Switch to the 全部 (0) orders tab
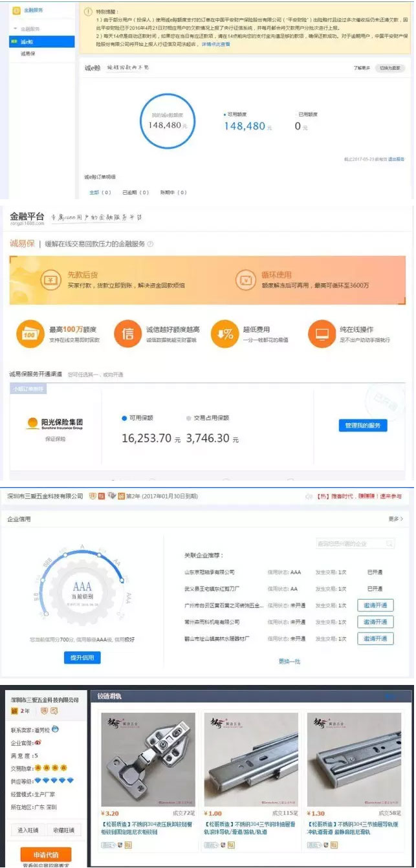Viewport: 416px width, 868px height. (99, 192)
